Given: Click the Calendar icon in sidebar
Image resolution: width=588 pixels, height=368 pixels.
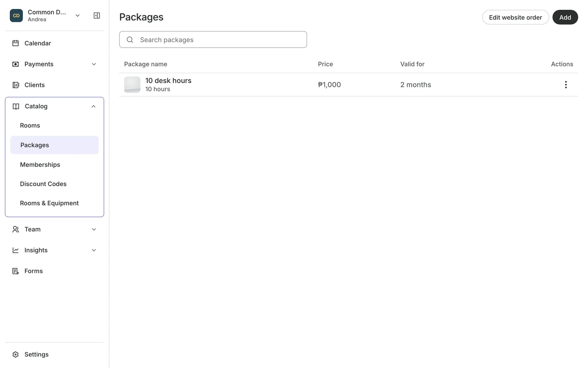Looking at the screenshot, I should [16, 43].
